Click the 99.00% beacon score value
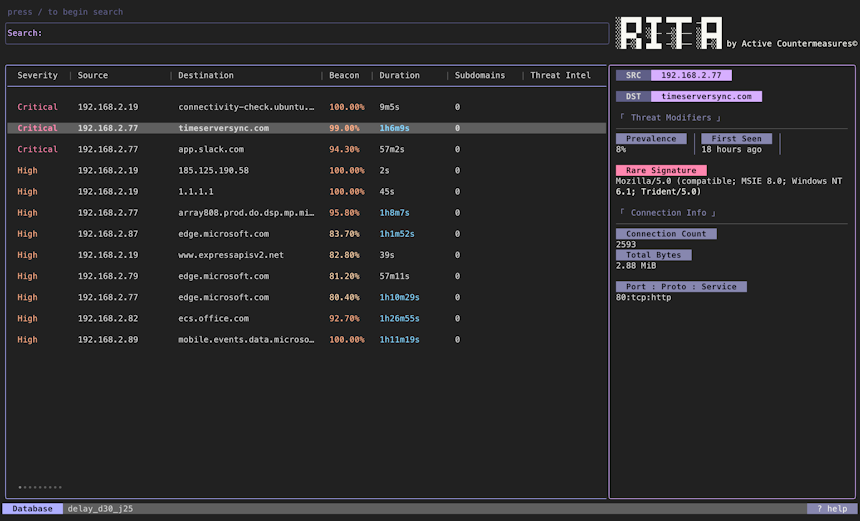Image resolution: width=860 pixels, height=521 pixels. pos(344,128)
